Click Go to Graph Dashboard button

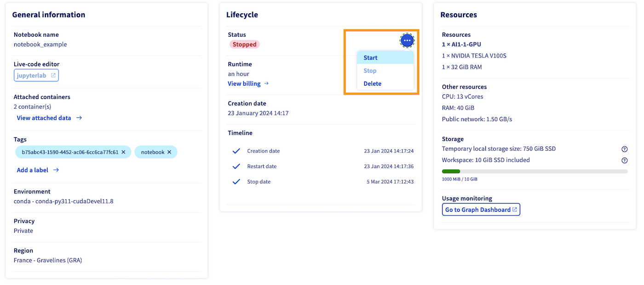[477, 209]
